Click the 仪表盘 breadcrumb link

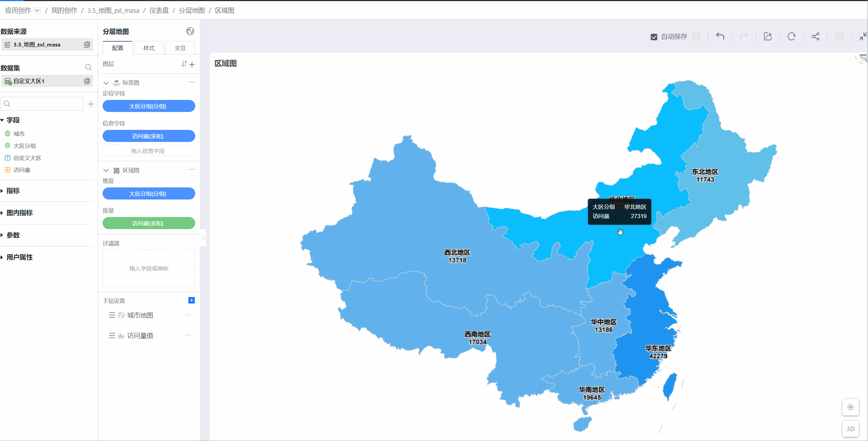tap(159, 10)
